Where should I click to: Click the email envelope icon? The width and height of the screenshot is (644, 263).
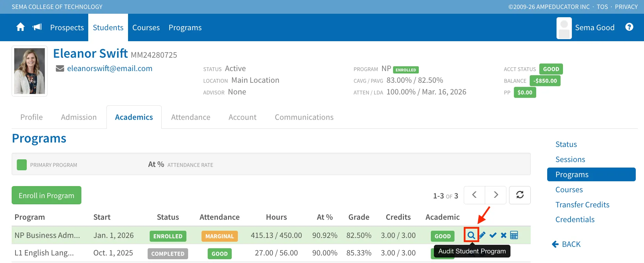coord(60,69)
